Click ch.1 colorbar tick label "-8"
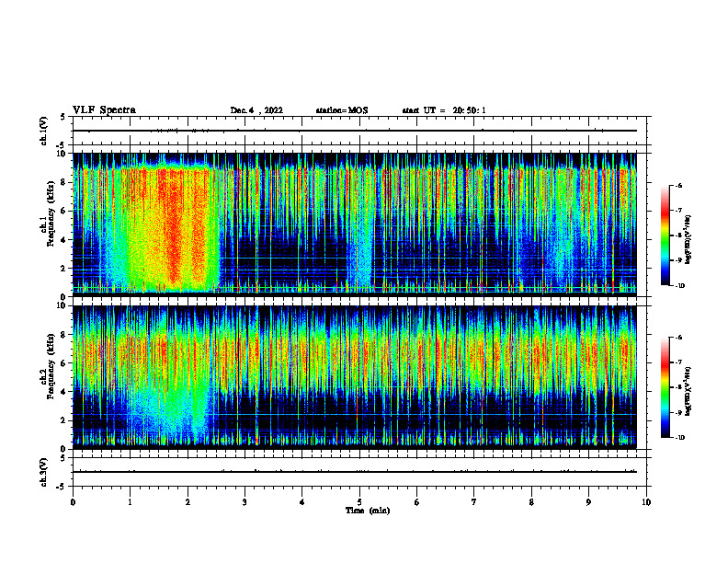The image size is (728, 563). (x=678, y=236)
